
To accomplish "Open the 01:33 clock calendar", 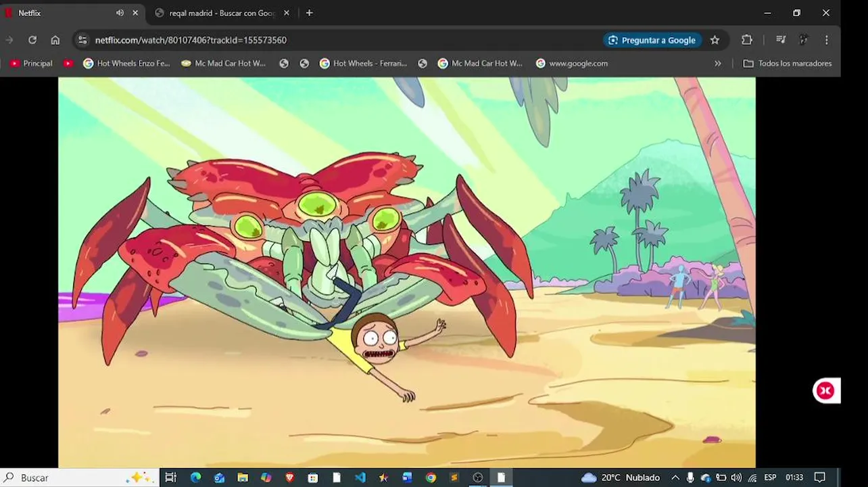I will pos(794,478).
